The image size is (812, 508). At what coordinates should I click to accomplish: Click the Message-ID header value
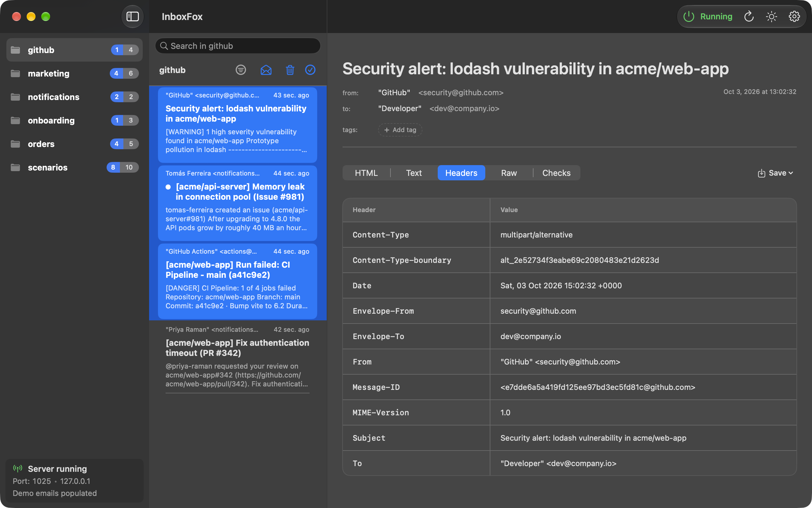(598, 387)
